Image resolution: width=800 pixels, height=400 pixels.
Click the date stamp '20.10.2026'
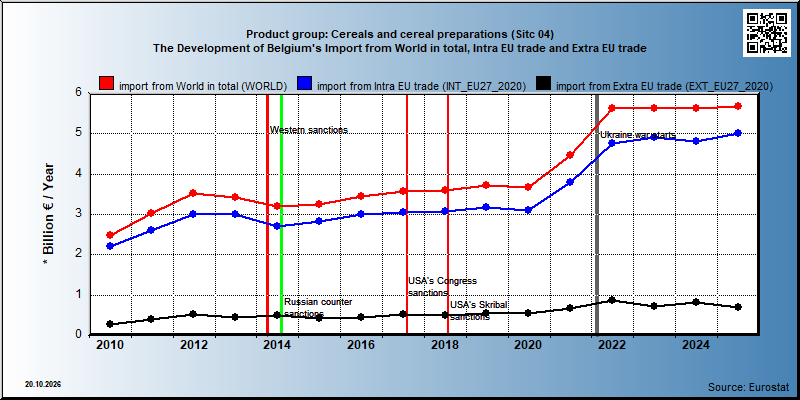tap(43, 384)
